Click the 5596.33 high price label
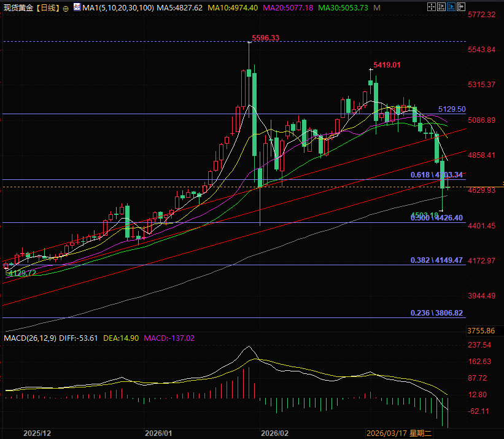The image size is (504, 439). 265,38
